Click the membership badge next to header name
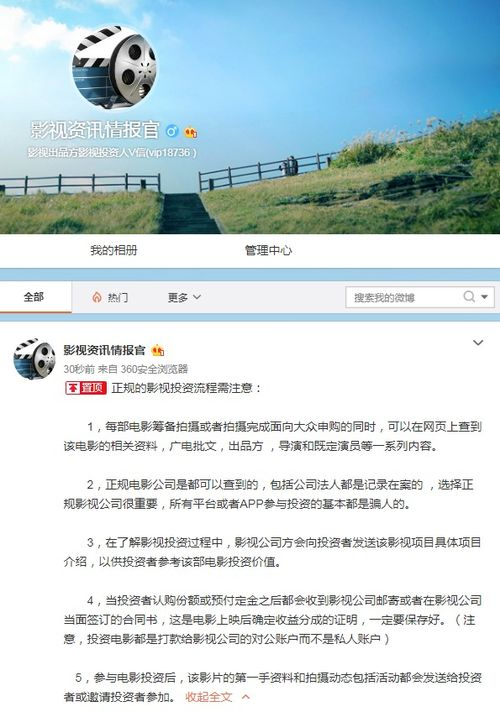 click(x=190, y=132)
